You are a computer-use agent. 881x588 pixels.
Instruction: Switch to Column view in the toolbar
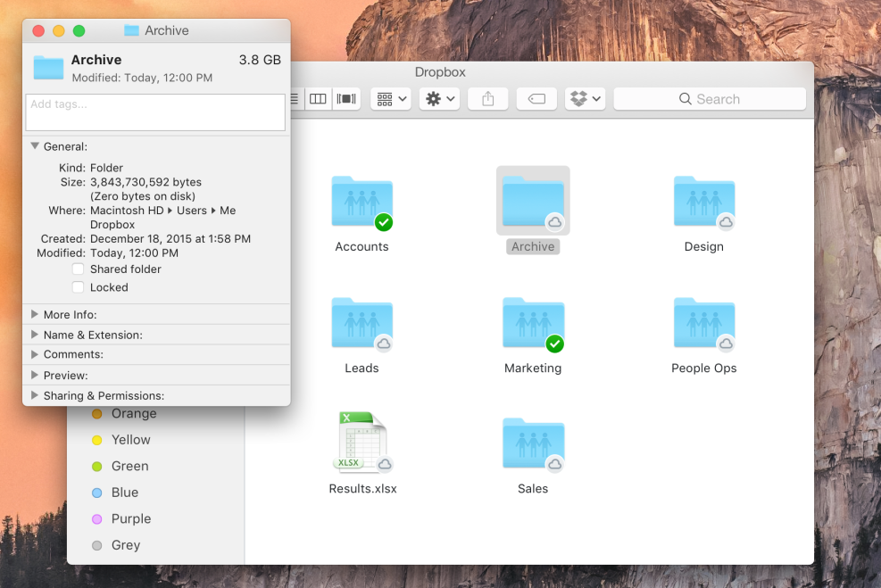318,98
